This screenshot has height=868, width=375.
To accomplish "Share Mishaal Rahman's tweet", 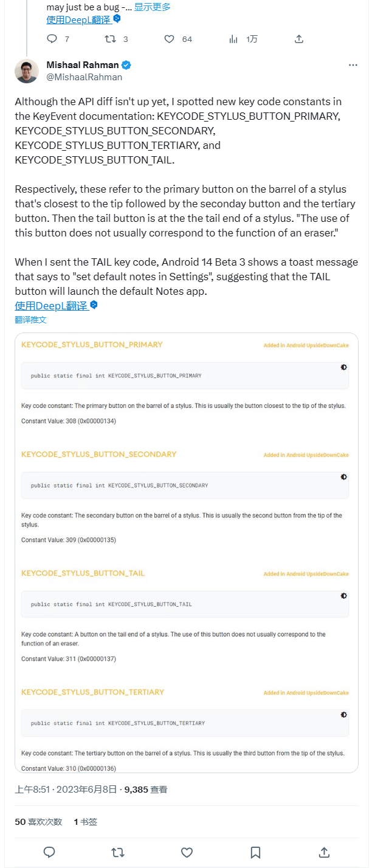I will 325,852.
